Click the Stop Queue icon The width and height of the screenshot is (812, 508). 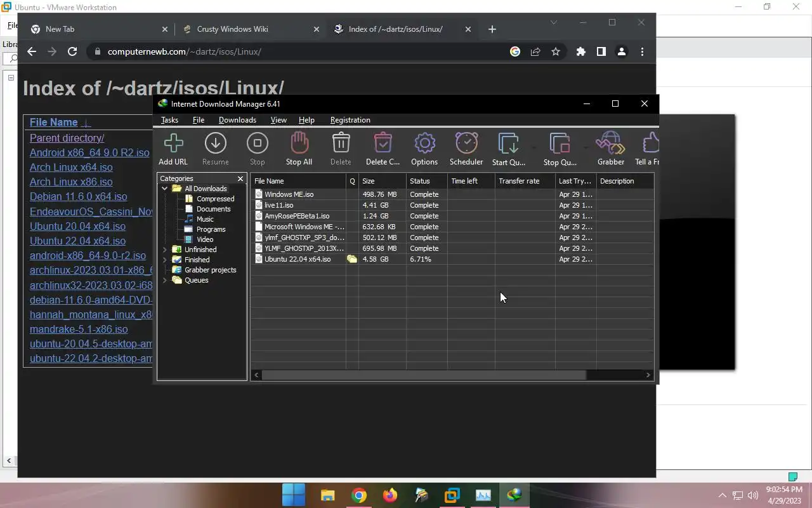(560, 144)
